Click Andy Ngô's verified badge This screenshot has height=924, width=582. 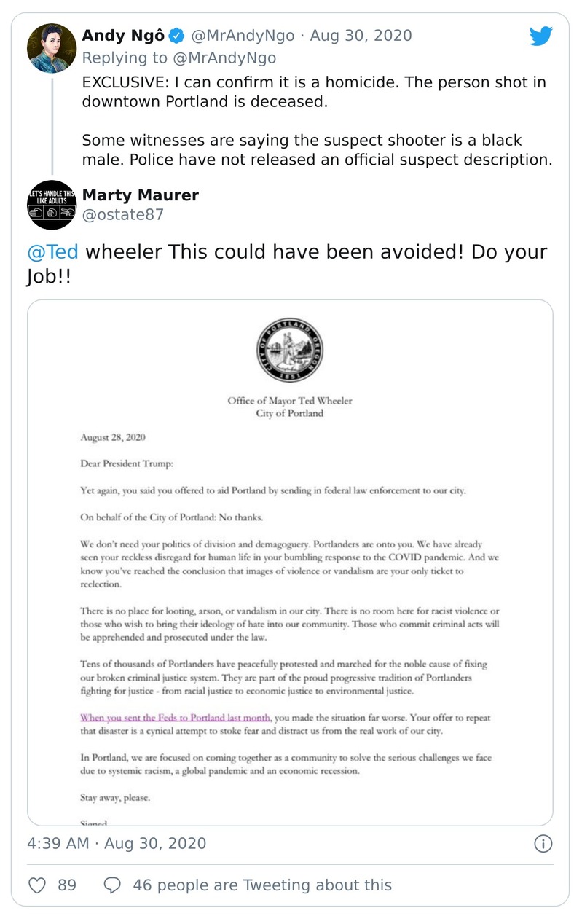tap(177, 35)
